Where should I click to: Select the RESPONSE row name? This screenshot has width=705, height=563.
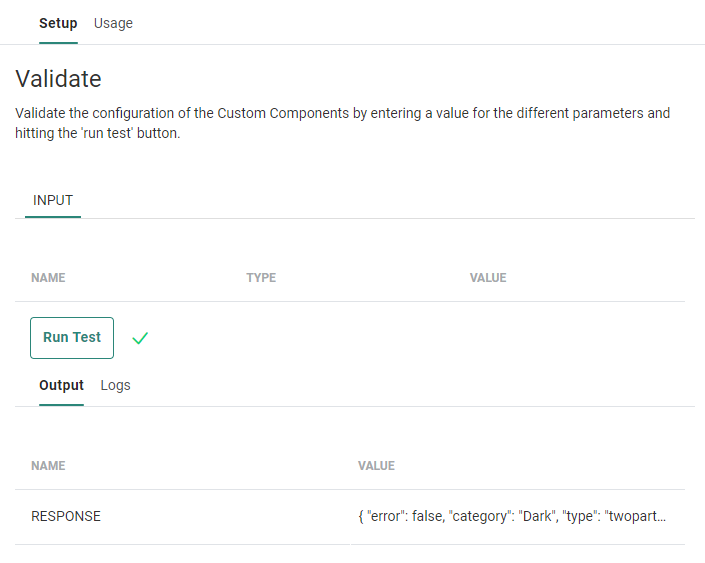66,517
